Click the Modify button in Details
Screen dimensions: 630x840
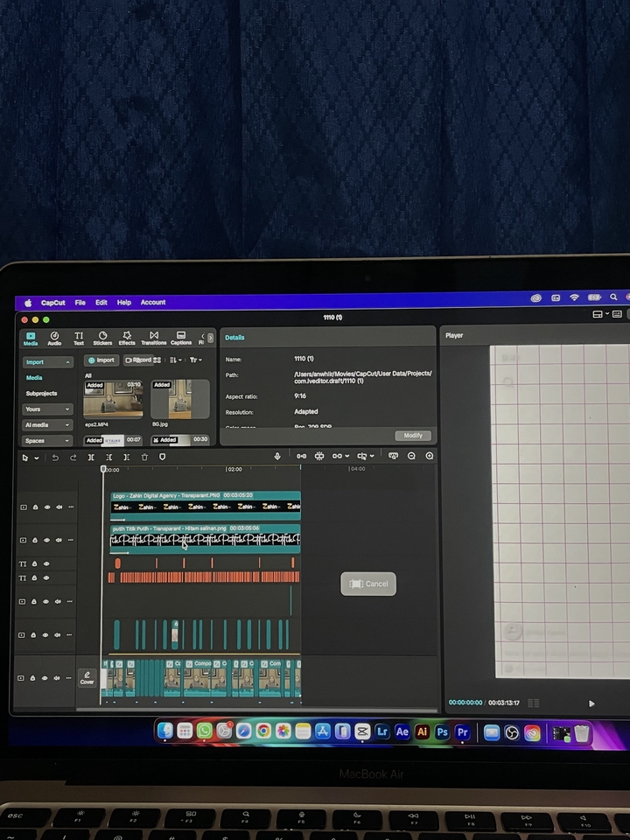pos(413,435)
